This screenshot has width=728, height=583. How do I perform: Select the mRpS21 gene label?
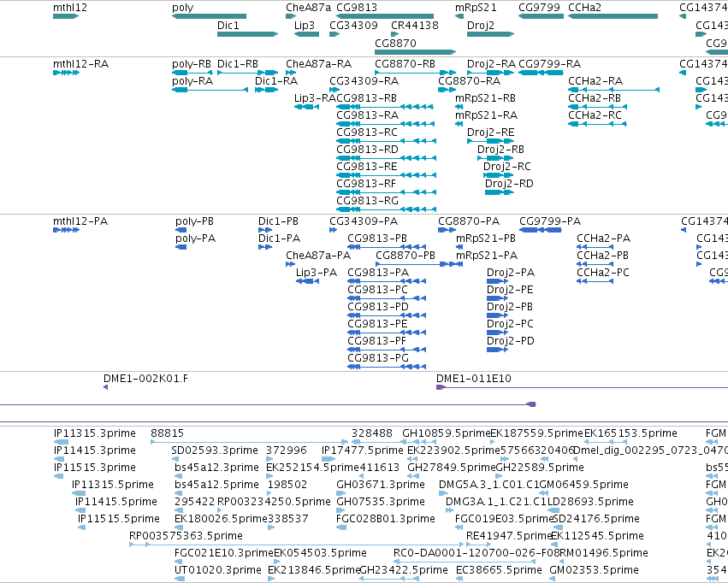coord(476,8)
